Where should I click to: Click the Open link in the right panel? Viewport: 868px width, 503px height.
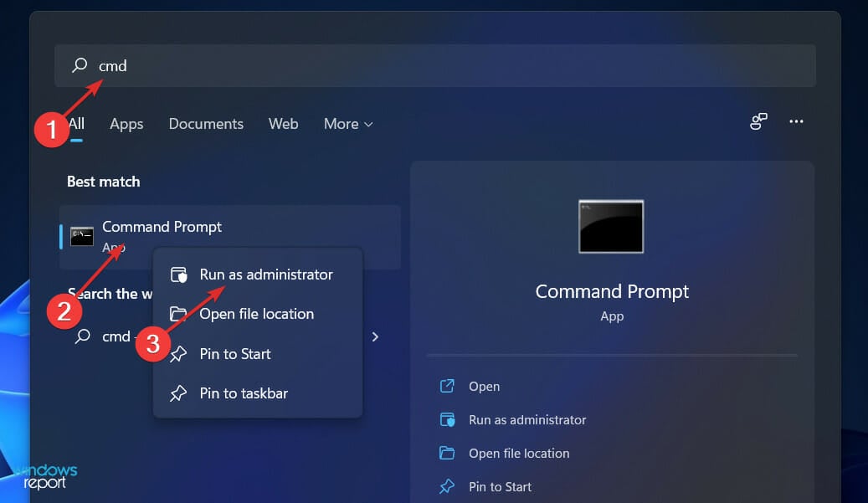(x=484, y=386)
